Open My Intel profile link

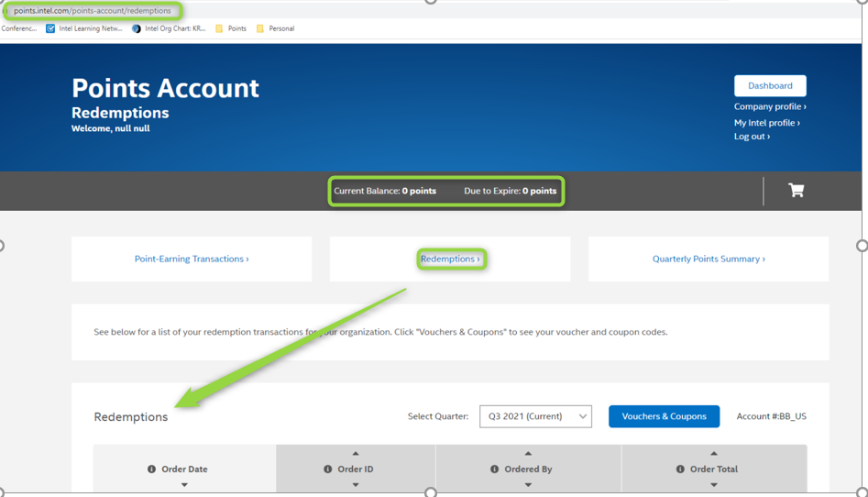coord(766,123)
